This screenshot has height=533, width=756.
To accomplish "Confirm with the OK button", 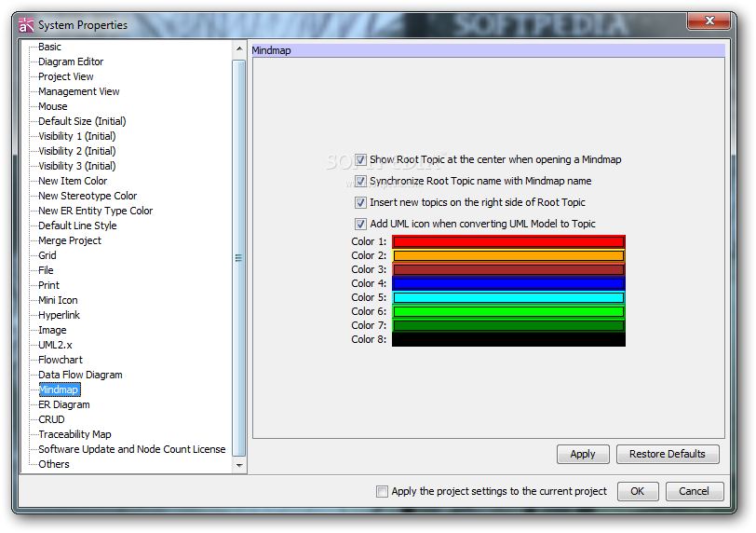I will tap(638, 491).
